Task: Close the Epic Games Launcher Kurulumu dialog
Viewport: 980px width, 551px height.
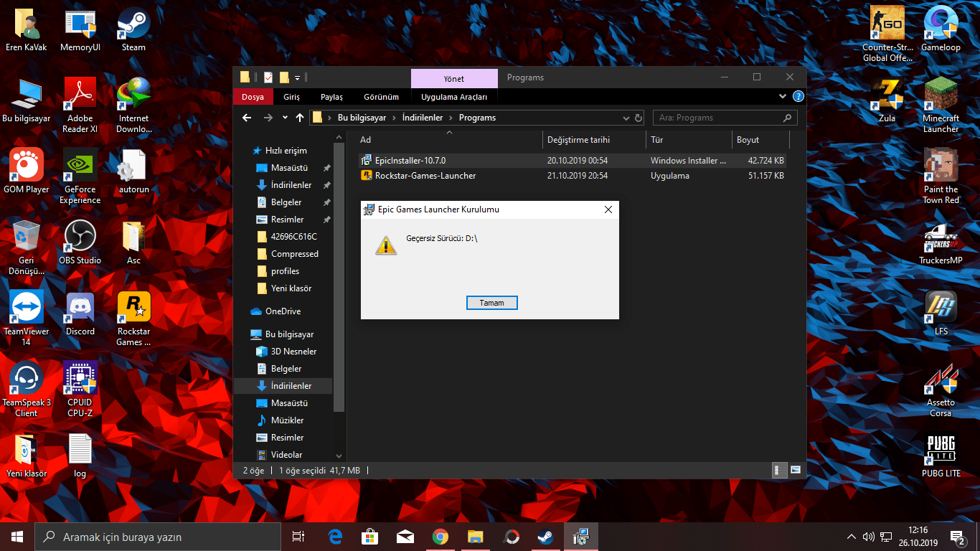Action: point(608,209)
